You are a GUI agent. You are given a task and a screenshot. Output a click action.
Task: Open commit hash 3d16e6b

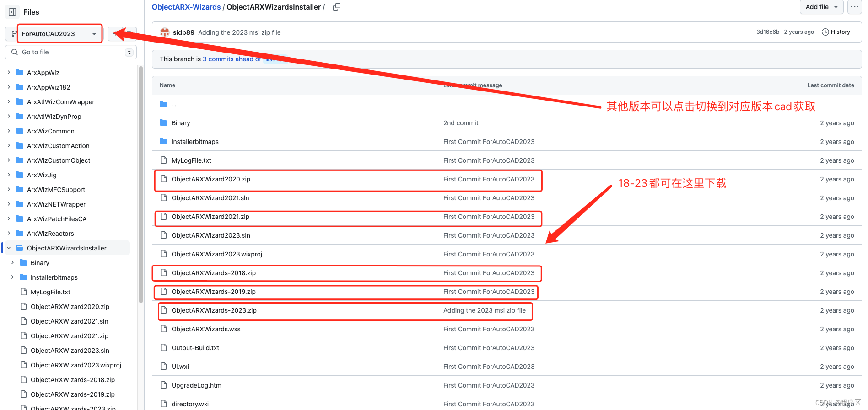coord(767,32)
